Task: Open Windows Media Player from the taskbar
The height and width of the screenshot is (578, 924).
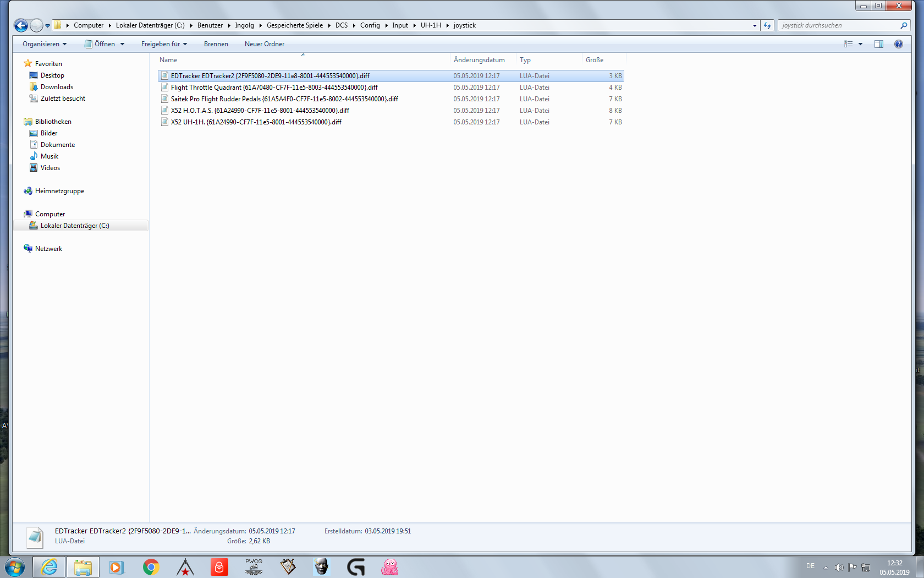Action: [117, 567]
